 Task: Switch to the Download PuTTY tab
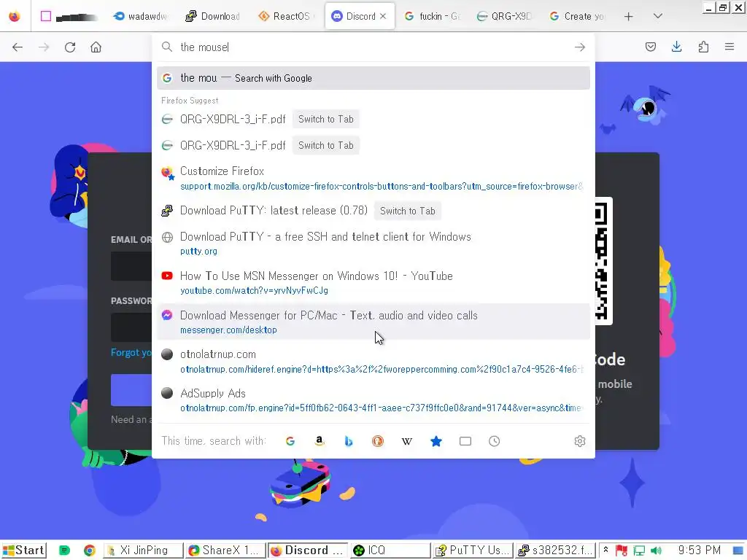click(212, 16)
